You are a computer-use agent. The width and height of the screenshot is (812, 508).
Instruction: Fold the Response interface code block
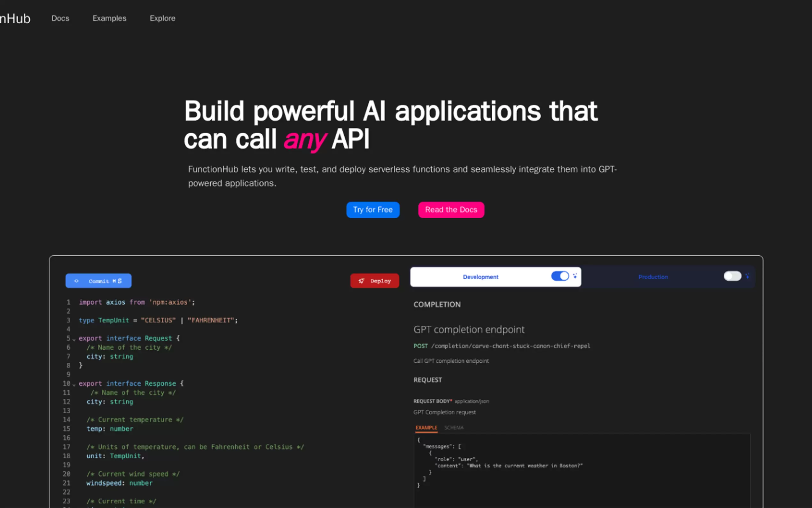coord(74,385)
